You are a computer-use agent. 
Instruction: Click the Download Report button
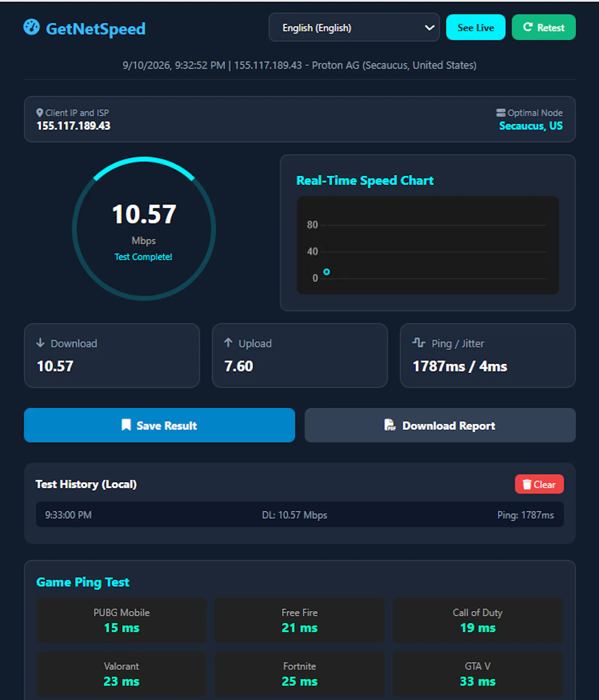440,425
